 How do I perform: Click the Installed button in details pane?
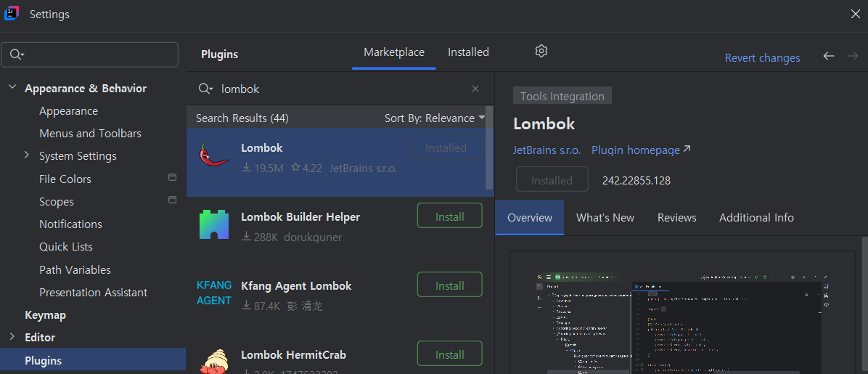(552, 180)
